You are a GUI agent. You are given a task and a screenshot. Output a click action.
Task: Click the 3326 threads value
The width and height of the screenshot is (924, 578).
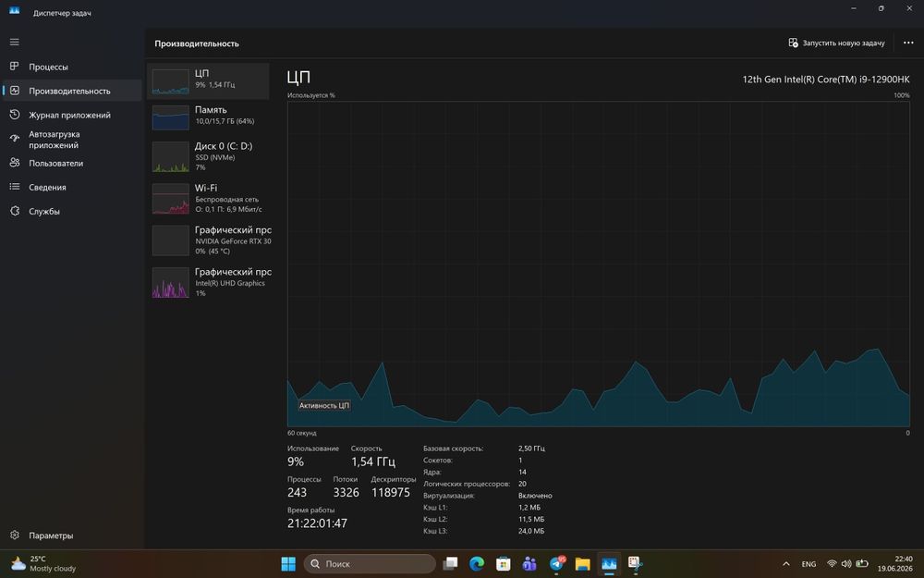pos(346,493)
